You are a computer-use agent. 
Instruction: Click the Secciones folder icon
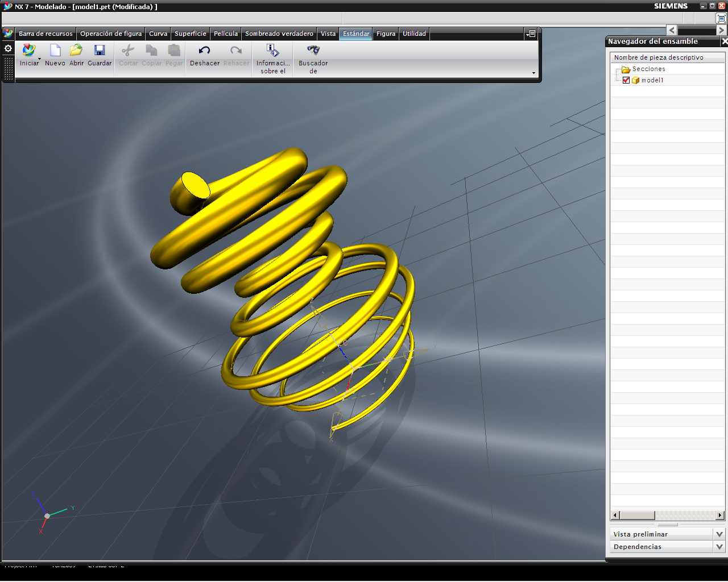[626, 69]
